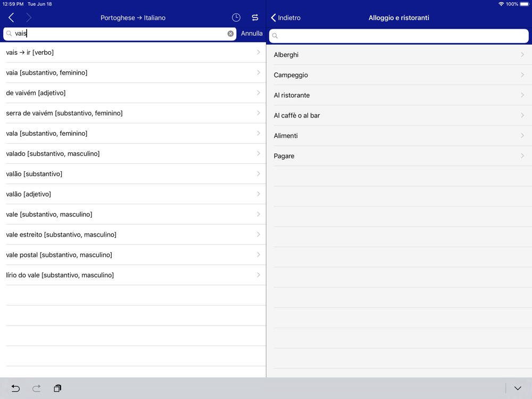
Task: Open the Al ristorante phrase category
Action: (x=400, y=95)
